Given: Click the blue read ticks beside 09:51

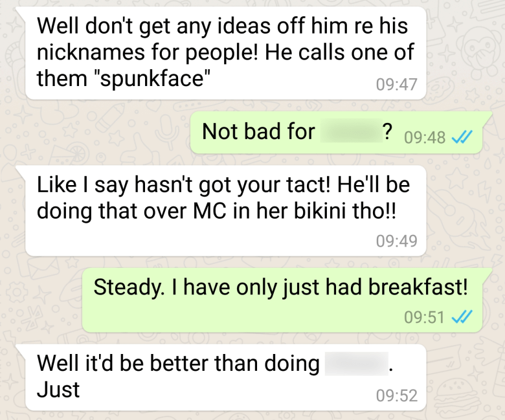Looking at the screenshot, I should pos(462,316).
